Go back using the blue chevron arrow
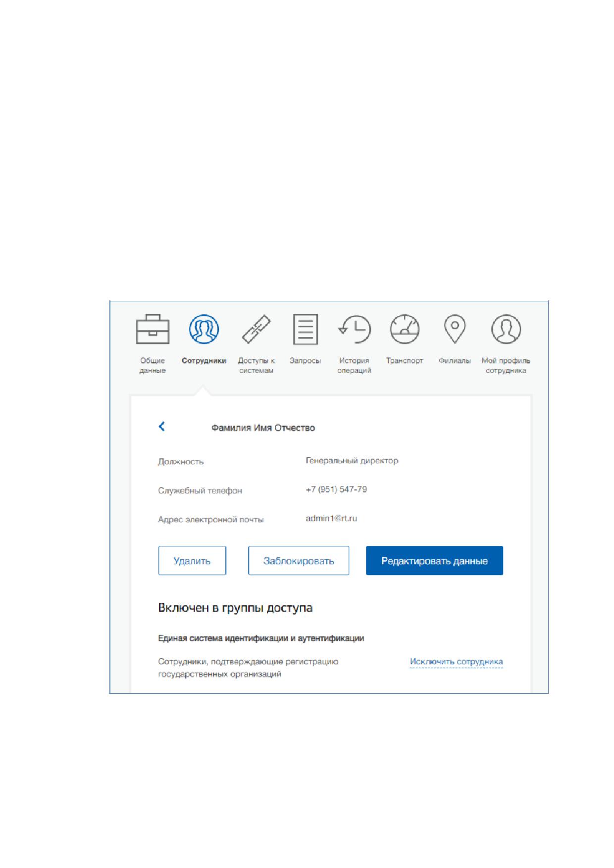The width and height of the screenshot is (614, 868). [x=161, y=427]
